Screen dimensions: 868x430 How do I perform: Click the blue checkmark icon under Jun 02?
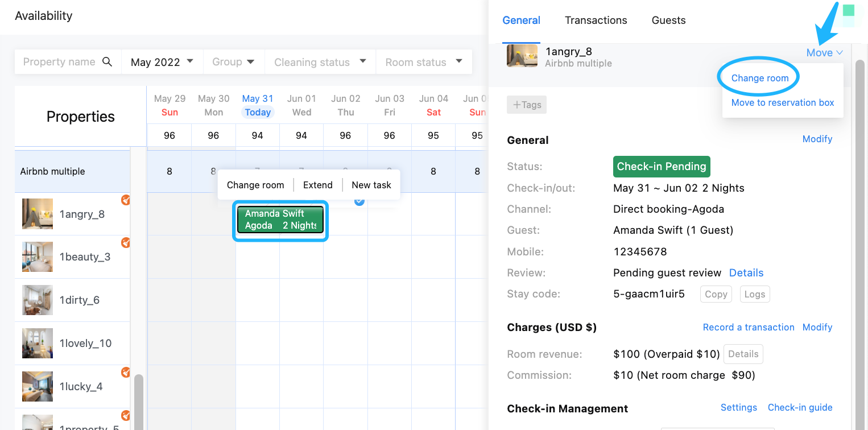coord(359,201)
